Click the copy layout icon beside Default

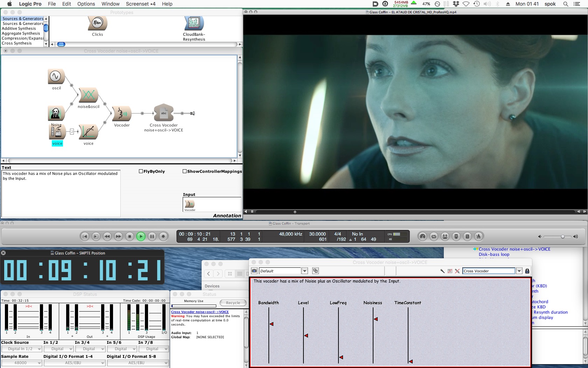point(315,271)
